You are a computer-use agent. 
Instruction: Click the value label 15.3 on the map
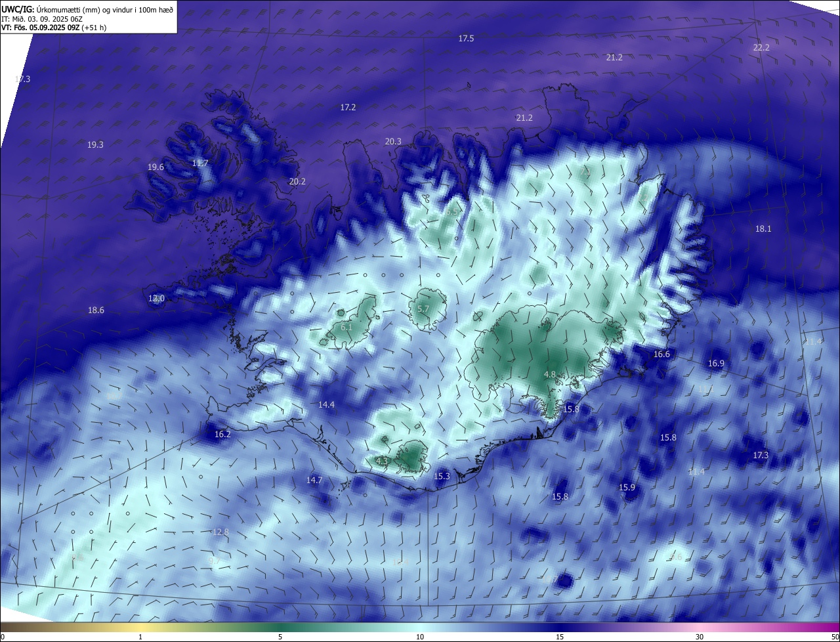442,476
